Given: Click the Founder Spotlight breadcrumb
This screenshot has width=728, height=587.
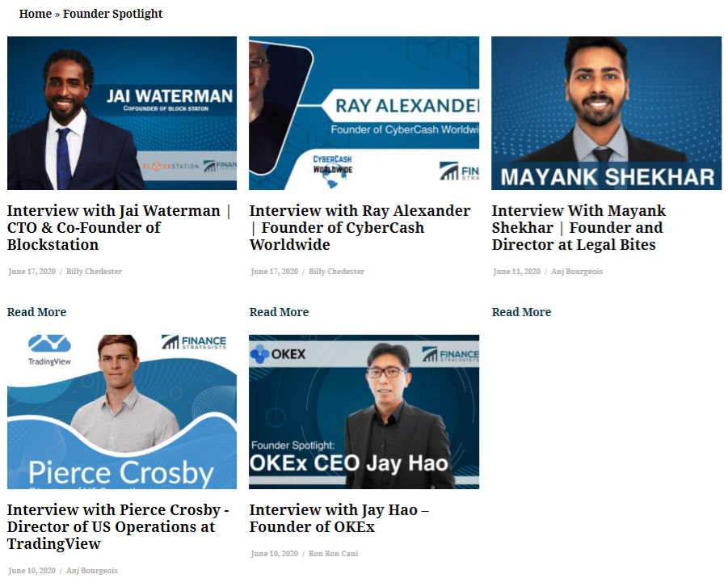Looking at the screenshot, I should (x=113, y=14).
